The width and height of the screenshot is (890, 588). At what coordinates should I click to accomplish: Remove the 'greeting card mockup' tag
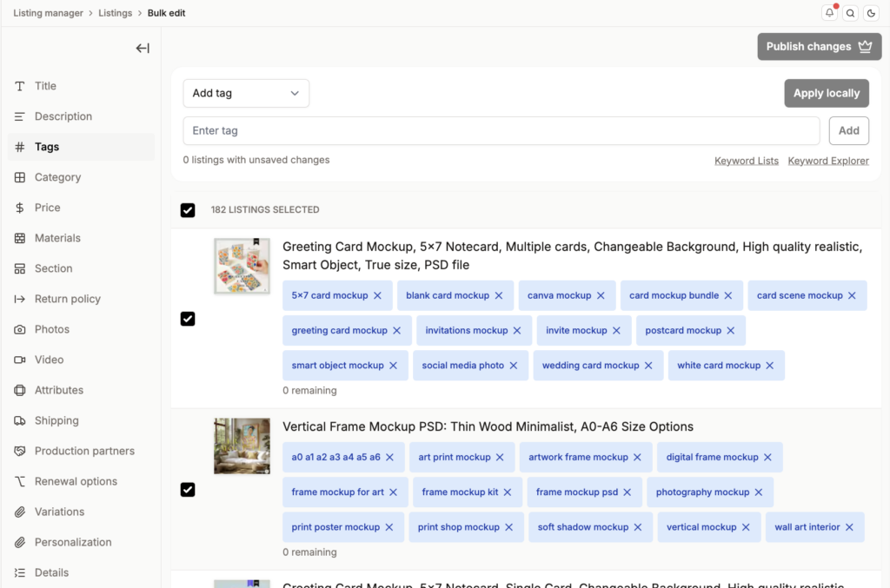[x=396, y=331]
